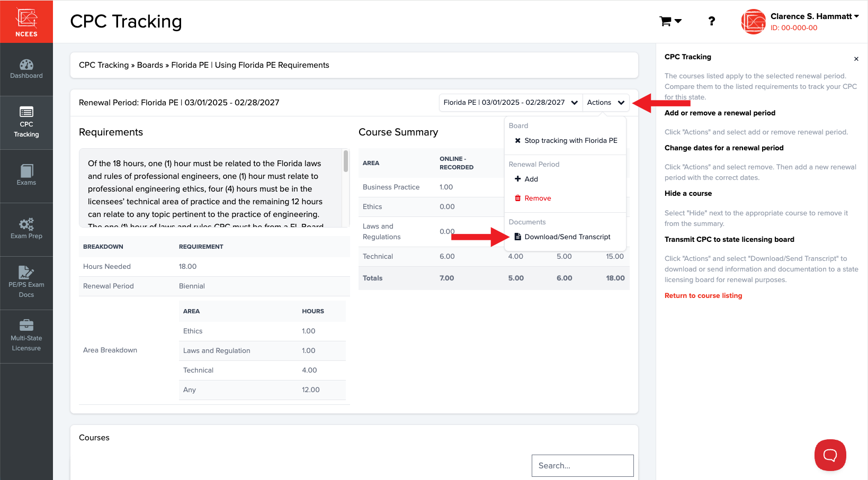Open PE/PS Exam Docs section
Screen dimensions: 868x480
pyautogui.click(x=26, y=283)
